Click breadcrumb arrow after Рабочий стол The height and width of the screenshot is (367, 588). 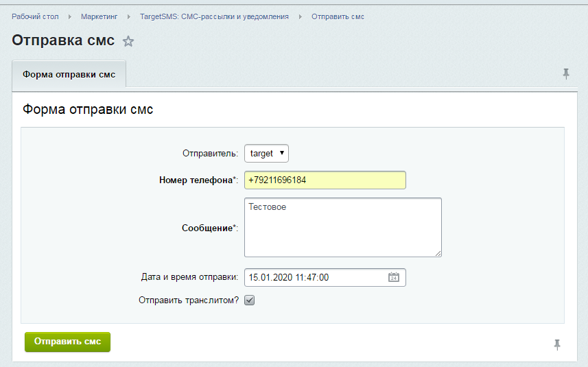70,16
